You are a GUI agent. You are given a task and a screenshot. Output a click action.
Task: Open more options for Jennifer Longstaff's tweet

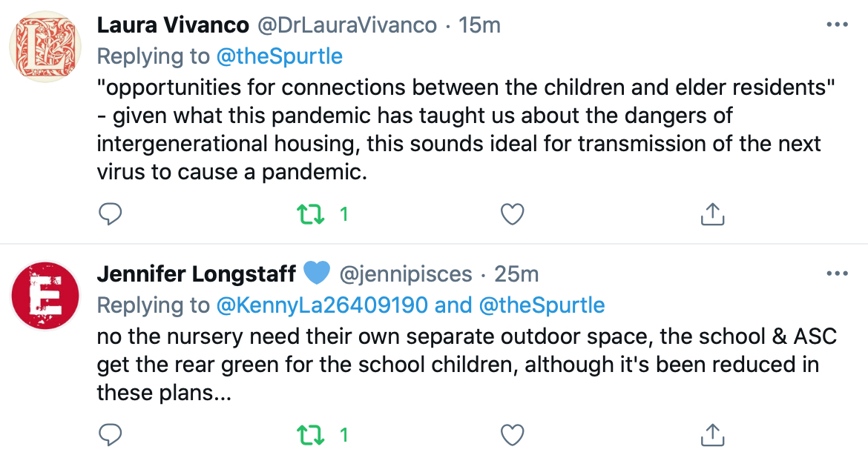(837, 273)
